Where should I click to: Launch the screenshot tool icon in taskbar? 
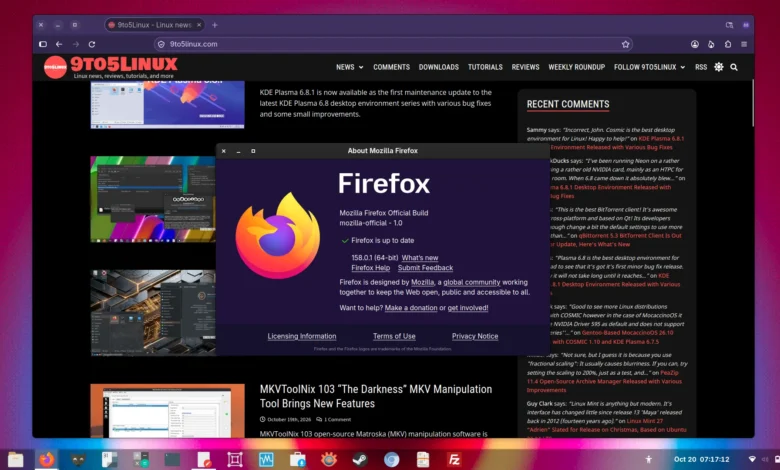235,460
